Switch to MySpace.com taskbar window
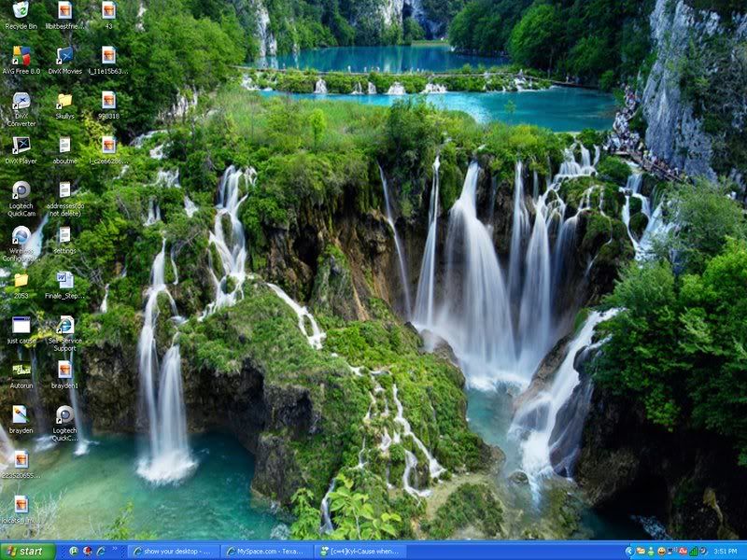This screenshot has height=560, width=747. click(267, 551)
